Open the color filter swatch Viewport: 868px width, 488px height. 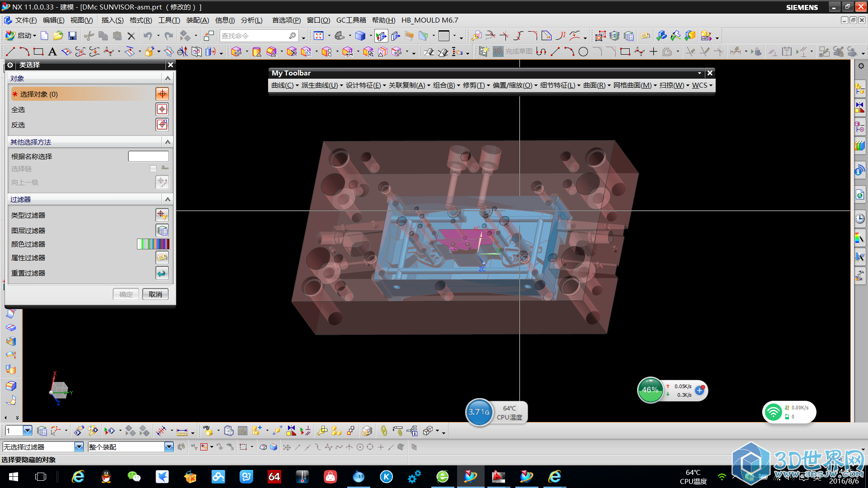(x=153, y=244)
